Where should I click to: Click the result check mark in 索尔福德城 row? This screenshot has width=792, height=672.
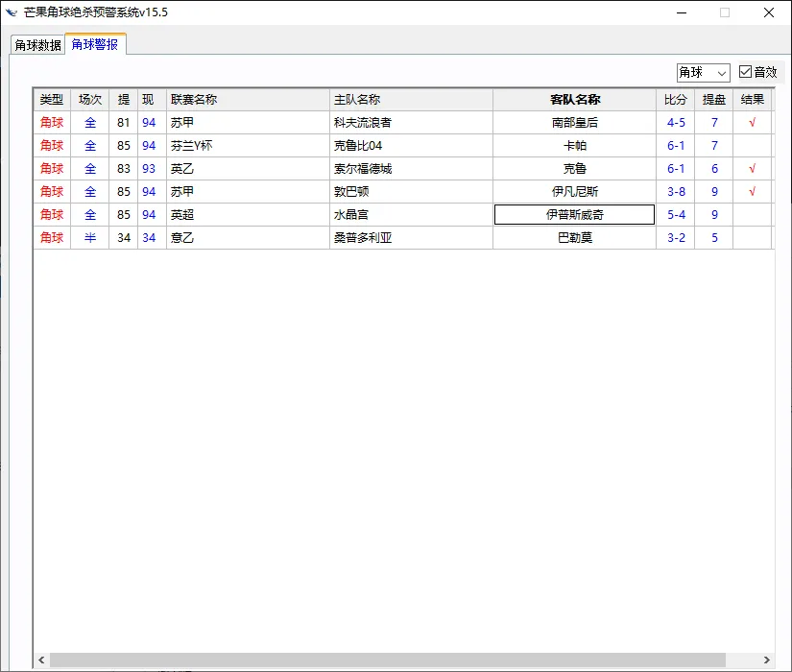tap(752, 169)
